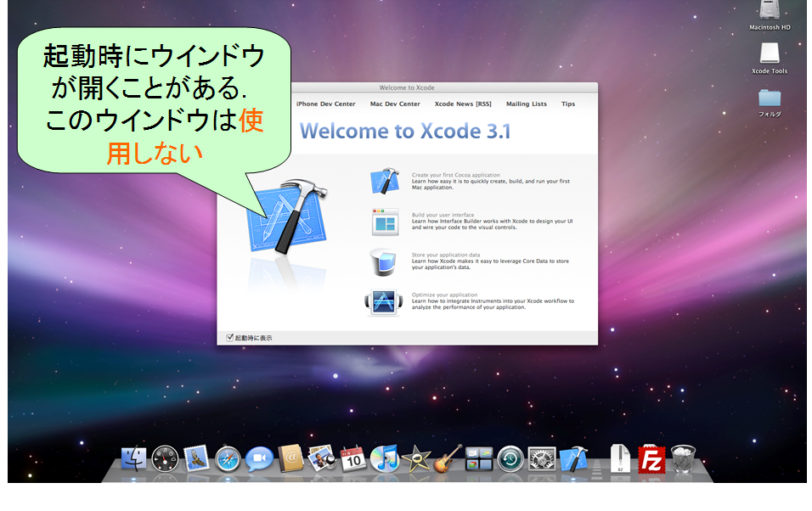Open the Trash in the Dock
This screenshot has width=812, height=511.
[683, 459]
